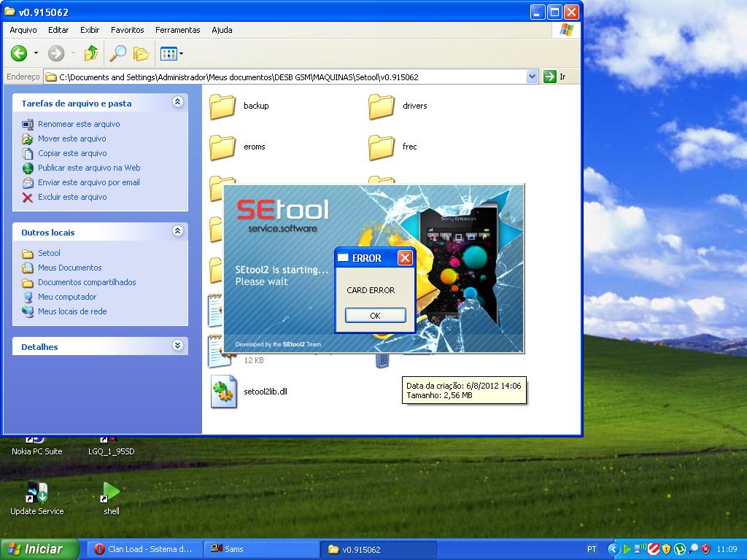
Task: Click the green play arrow tray icon
Action: pos(627,549)
